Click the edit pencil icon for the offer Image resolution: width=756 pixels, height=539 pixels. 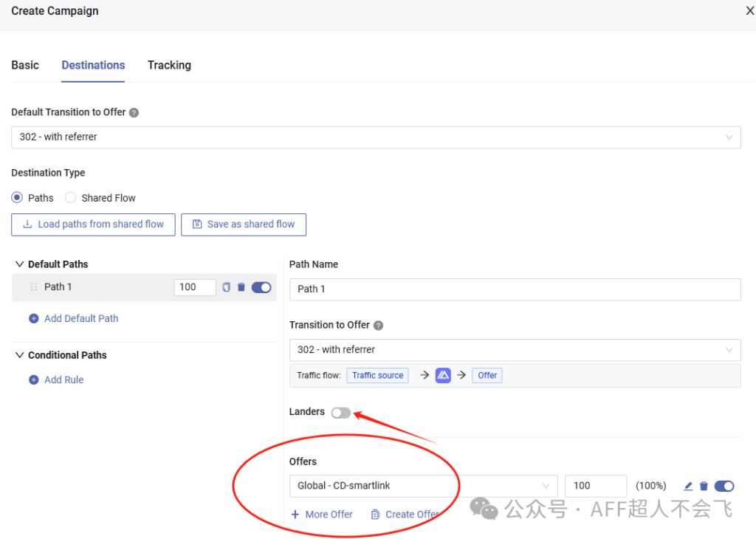click(x=688, y=486)
